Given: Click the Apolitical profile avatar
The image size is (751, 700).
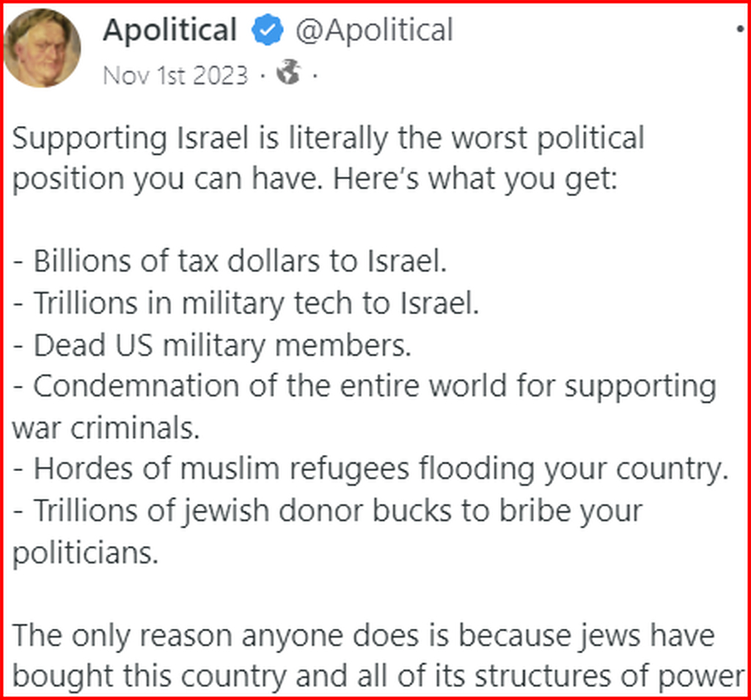Looking at the screenshot, I should tap(42, 48).
